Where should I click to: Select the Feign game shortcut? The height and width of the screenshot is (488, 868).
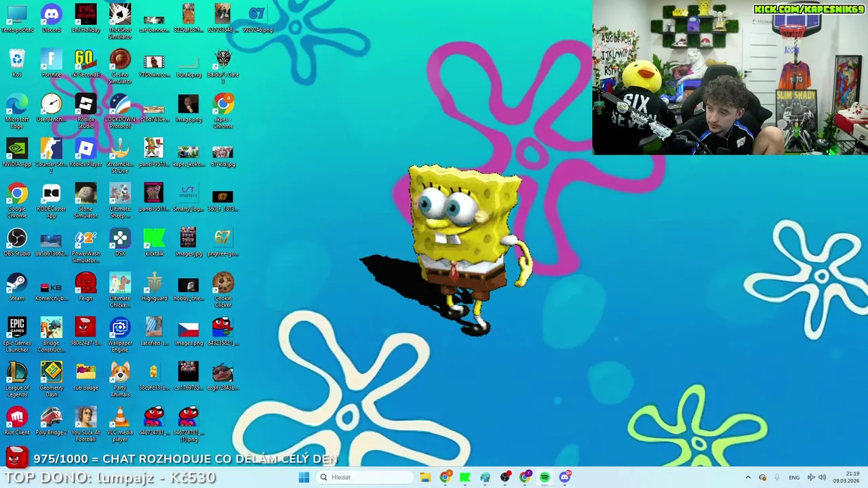85,287
